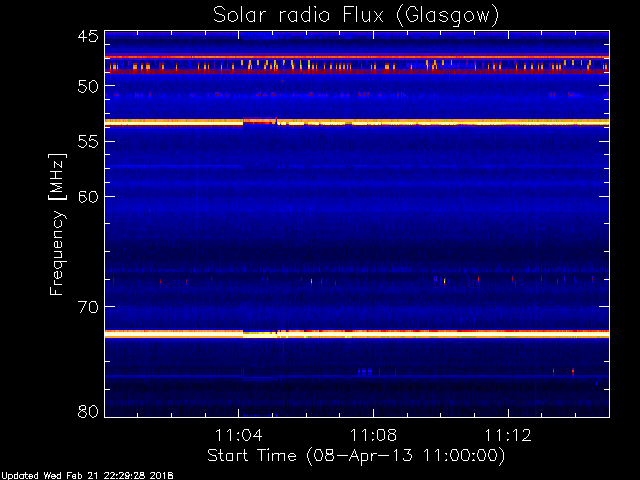Click the "Frequency [MHz]" axis label
The image size is (640, 480).
coord(57,224)
